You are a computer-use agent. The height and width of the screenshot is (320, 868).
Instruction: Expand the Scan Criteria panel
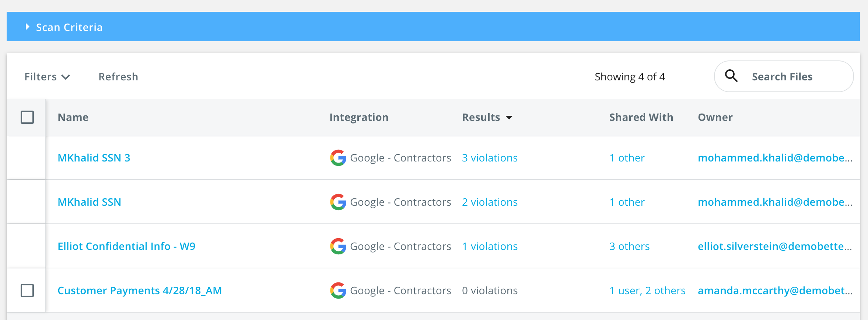pos(27,27)
